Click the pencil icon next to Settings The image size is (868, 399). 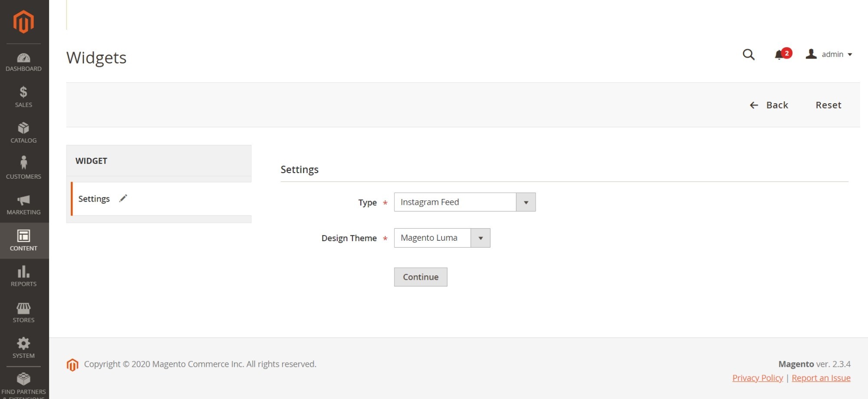(123, 198)
